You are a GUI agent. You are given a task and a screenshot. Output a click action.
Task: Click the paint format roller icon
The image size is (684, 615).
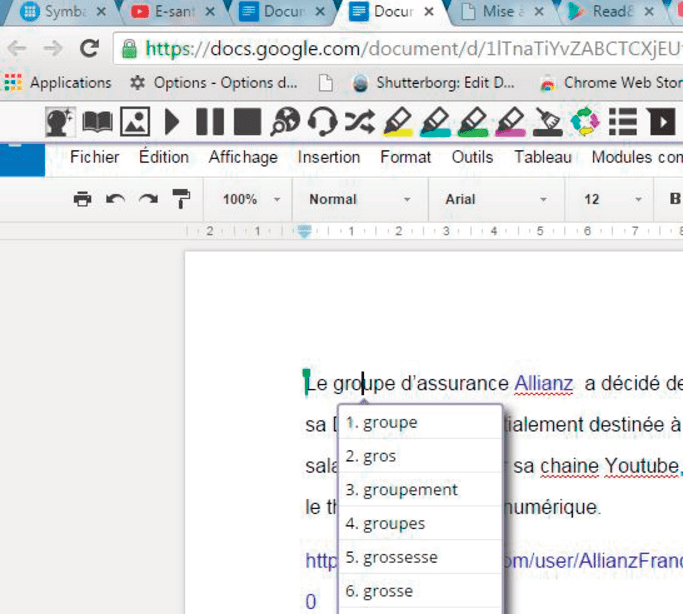tap(181, 199)
